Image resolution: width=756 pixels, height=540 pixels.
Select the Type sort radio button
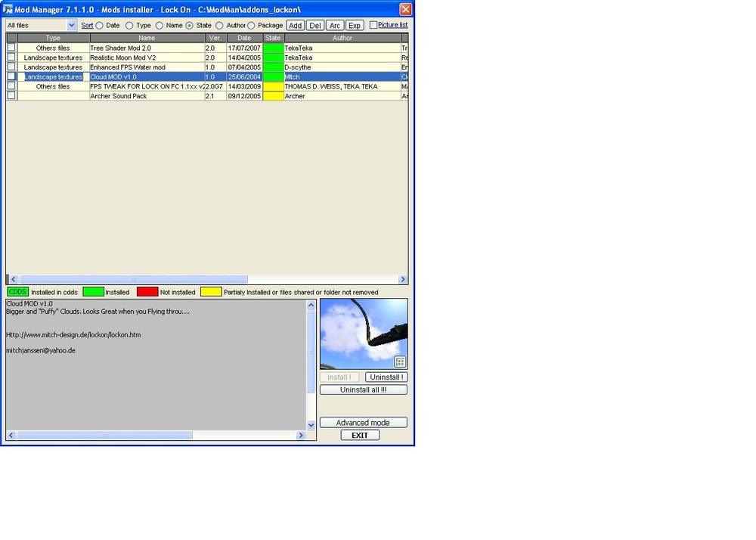pyautogui.click(x=129, y=26)
